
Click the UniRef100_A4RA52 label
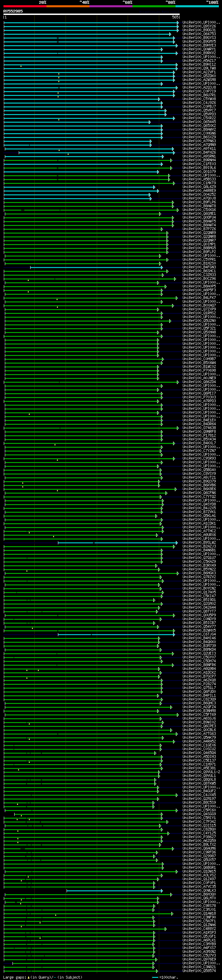pyautogui.click(x=199, y=741)
